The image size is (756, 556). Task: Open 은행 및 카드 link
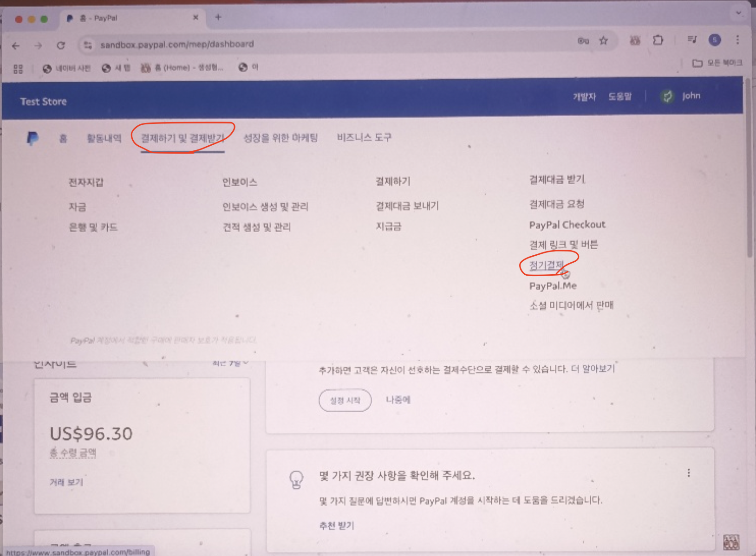tap(93, 227)
